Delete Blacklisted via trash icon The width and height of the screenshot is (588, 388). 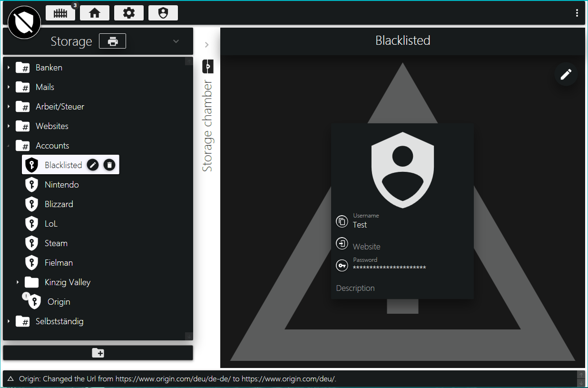pos(109,165)
